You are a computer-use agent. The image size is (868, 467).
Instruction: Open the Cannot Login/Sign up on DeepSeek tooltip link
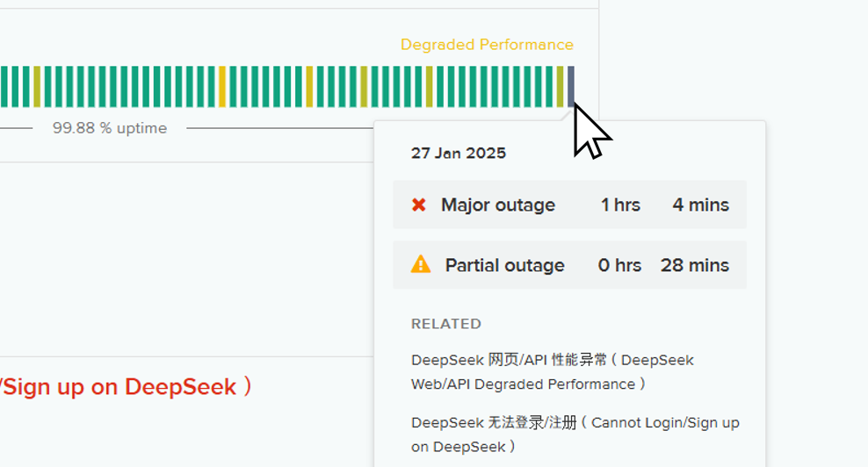tap(575, 435)
